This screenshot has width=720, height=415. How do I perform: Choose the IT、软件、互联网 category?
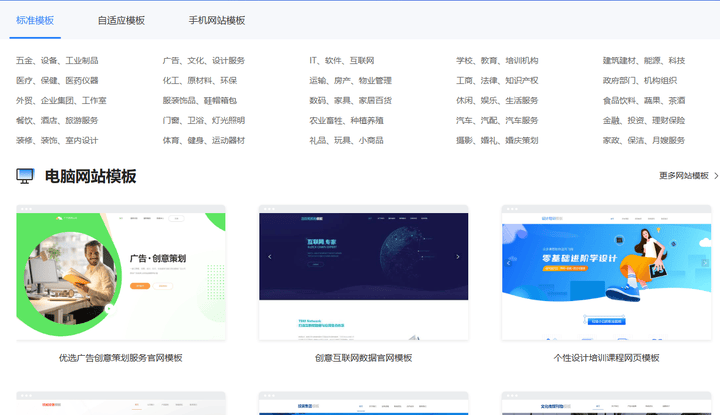pyautogui.click(x=341, y=61)
